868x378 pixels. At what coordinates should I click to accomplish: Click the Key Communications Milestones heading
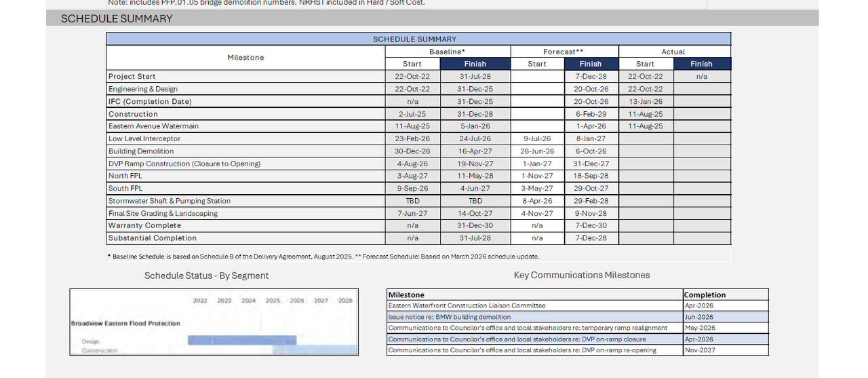pyautogui.click(x=582, y=275)
